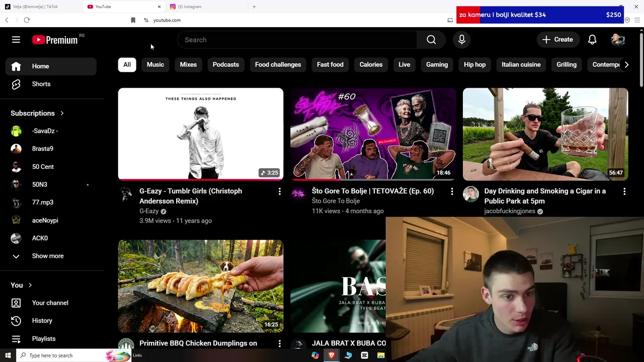The image size is (644, 362).
Task: Open G-Eazy Tumblr Girls video thumbnail
Action: 201,134
